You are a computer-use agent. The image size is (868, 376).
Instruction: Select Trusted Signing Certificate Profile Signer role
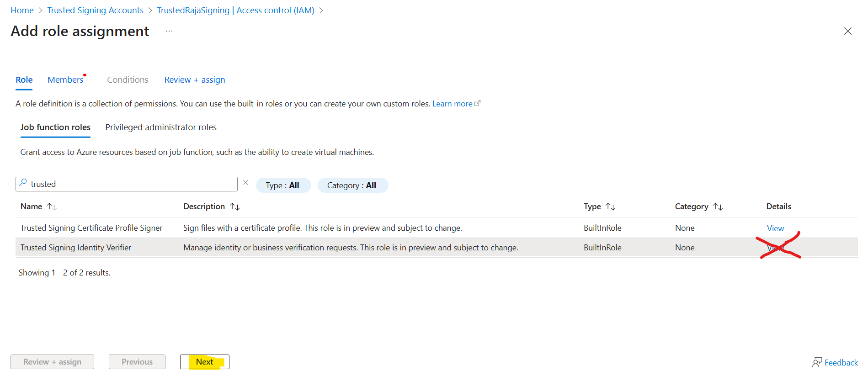point(91,228)
